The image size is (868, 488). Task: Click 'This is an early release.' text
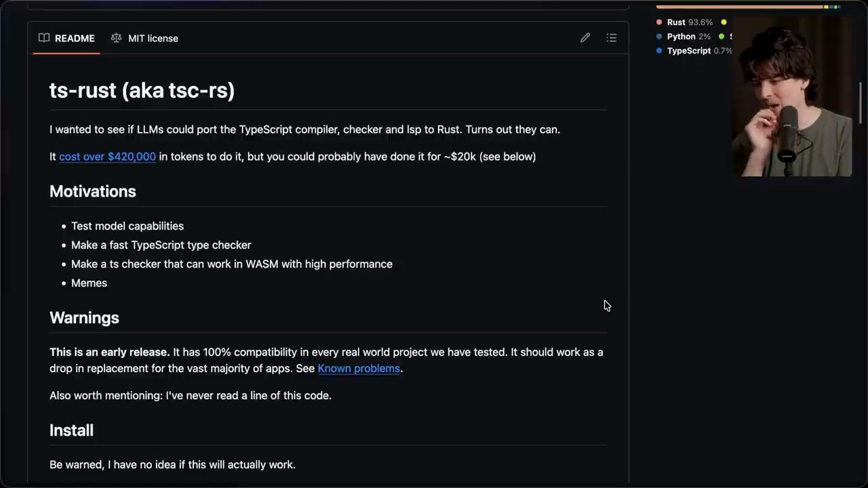(109, 352)
